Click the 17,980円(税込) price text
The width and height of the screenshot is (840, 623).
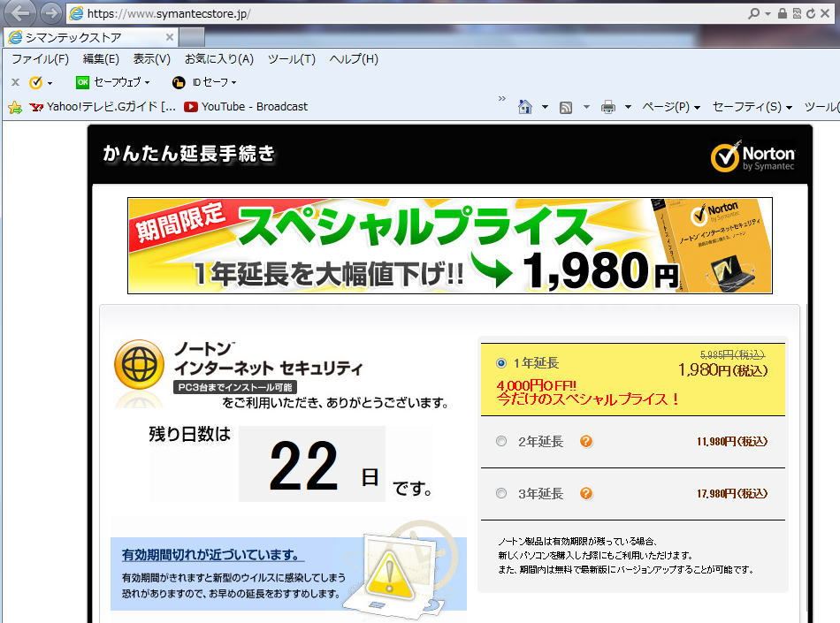(x=732, y=493)
